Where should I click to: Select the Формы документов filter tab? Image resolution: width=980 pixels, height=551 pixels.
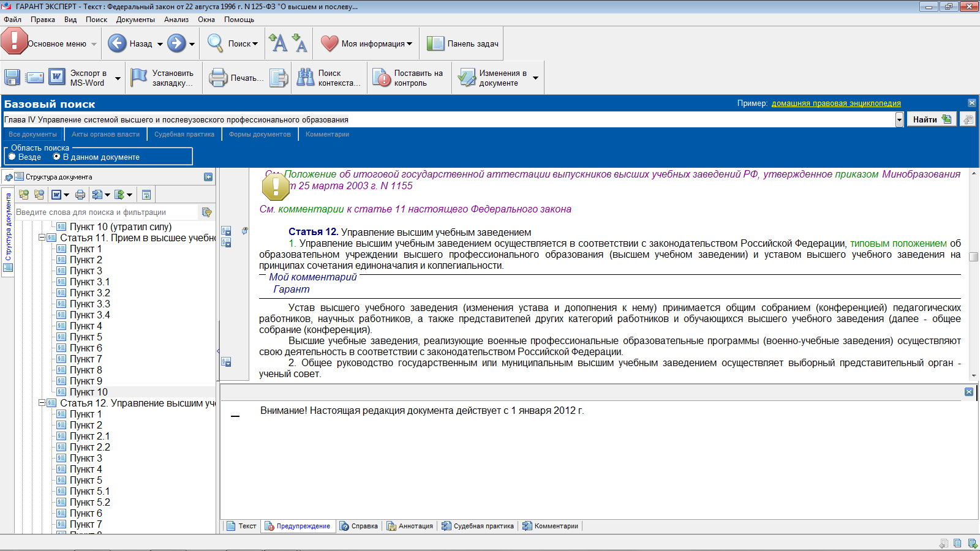click(260, 134)
